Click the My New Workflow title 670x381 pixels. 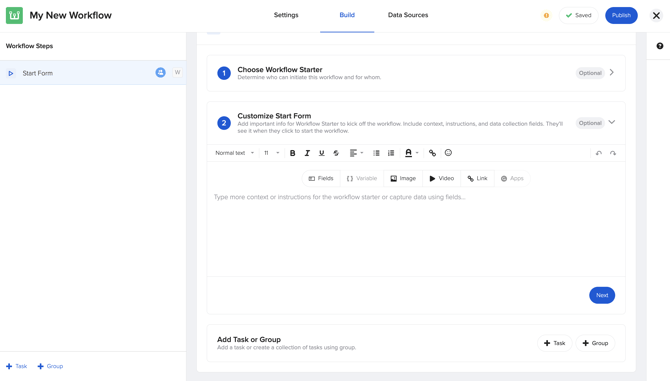pyautogui.click(x=71, y=15)
